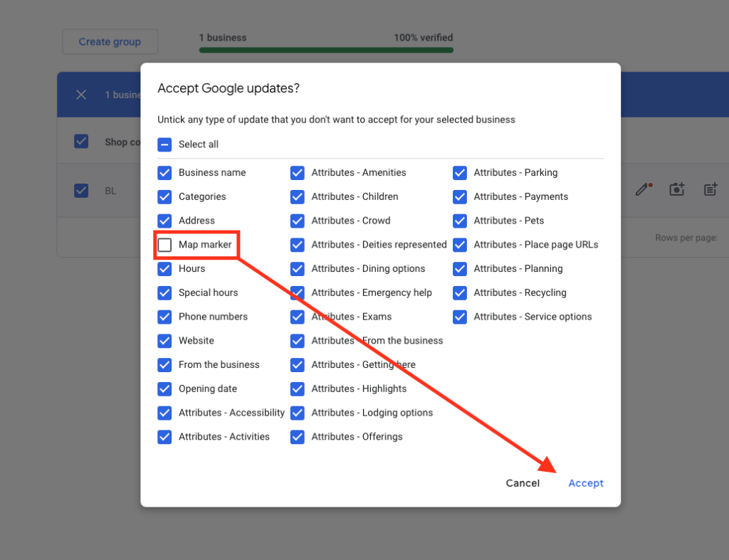This screenshot has height=560, width=729.
Task: Uncheck Attributes - Dining options checkbox
Action: [298, 268]
